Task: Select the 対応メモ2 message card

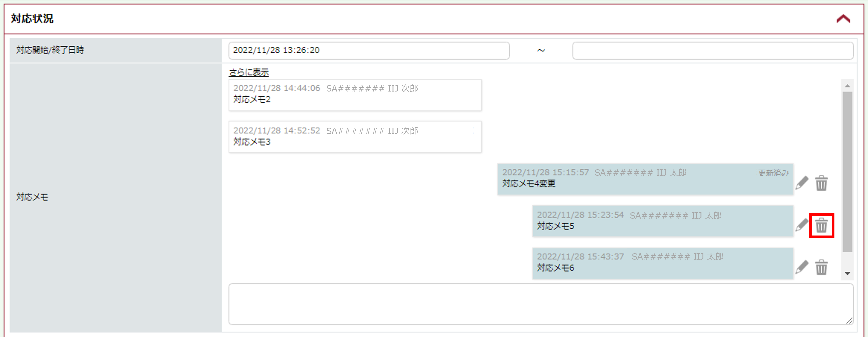Action: coord(355,95)
